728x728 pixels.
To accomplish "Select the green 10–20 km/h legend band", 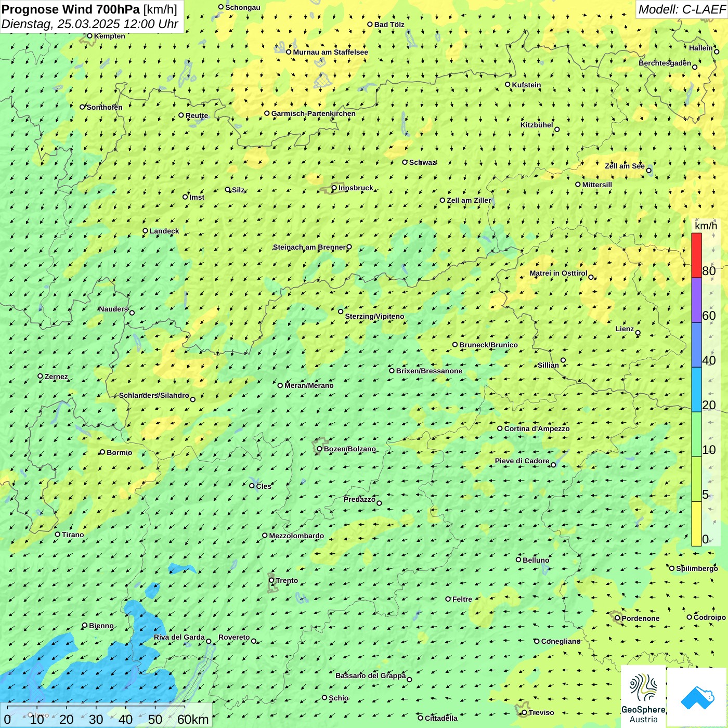I will click(696, 434).
